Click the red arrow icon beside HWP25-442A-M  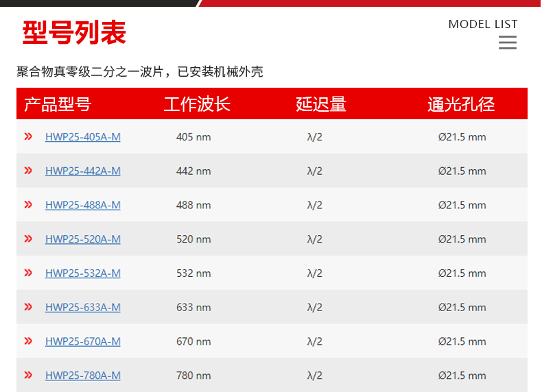[28, 171]
